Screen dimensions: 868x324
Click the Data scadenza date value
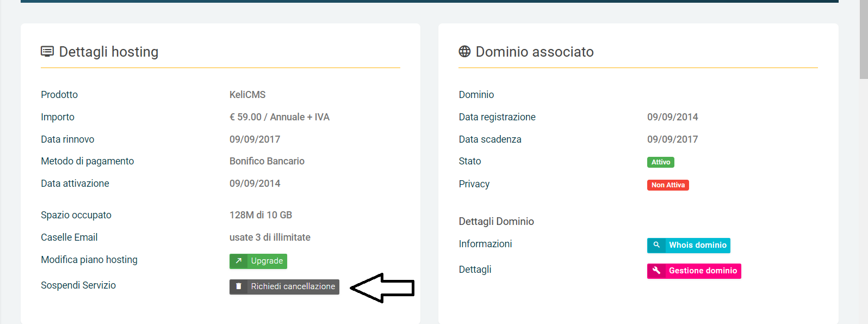673,139
